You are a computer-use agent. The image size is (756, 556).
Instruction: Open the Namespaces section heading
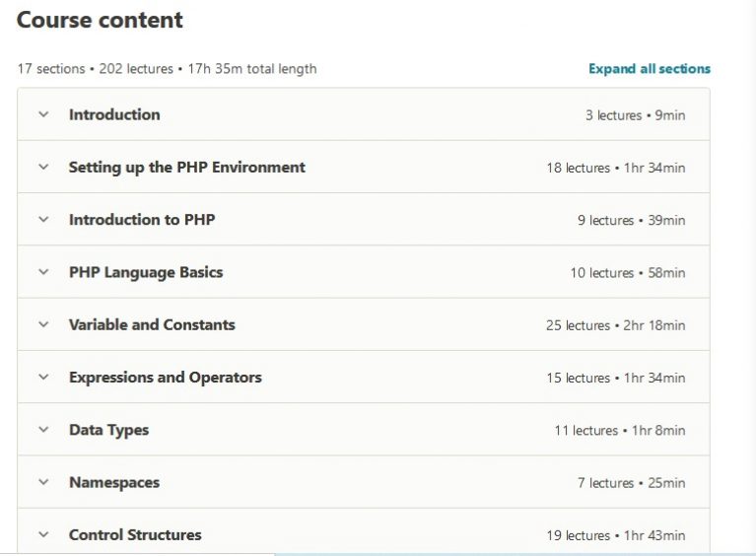tap(114, 483)
